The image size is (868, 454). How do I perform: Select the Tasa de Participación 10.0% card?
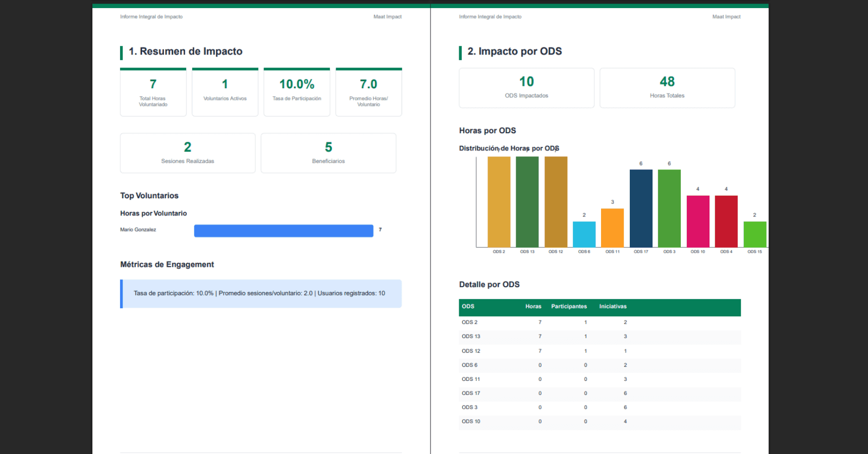pyautogui.click(x=297, y=92)
